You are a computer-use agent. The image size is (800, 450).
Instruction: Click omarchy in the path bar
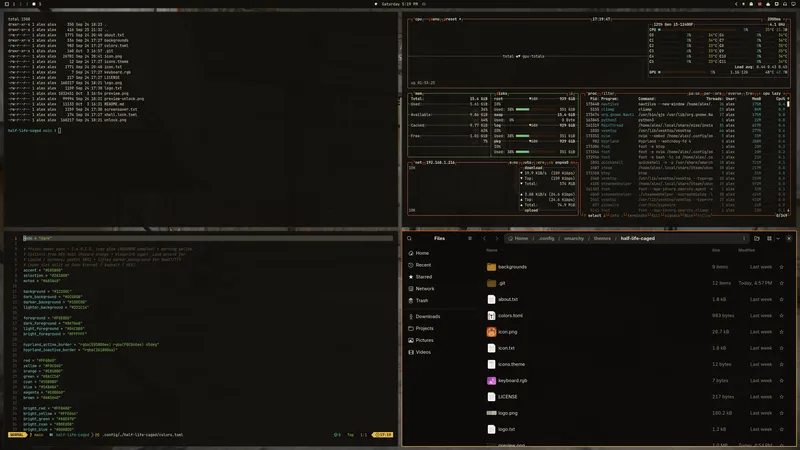point(573,238)
